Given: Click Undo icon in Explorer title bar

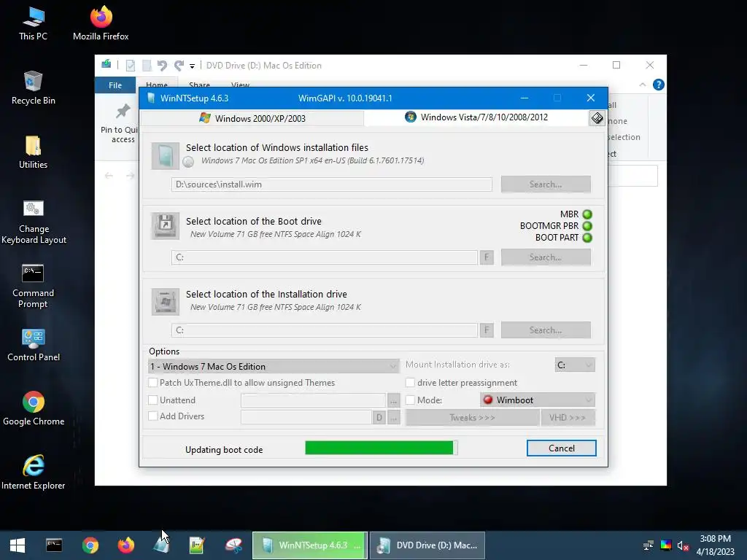Looking at the screenshot, I should (x=162, y=65).
